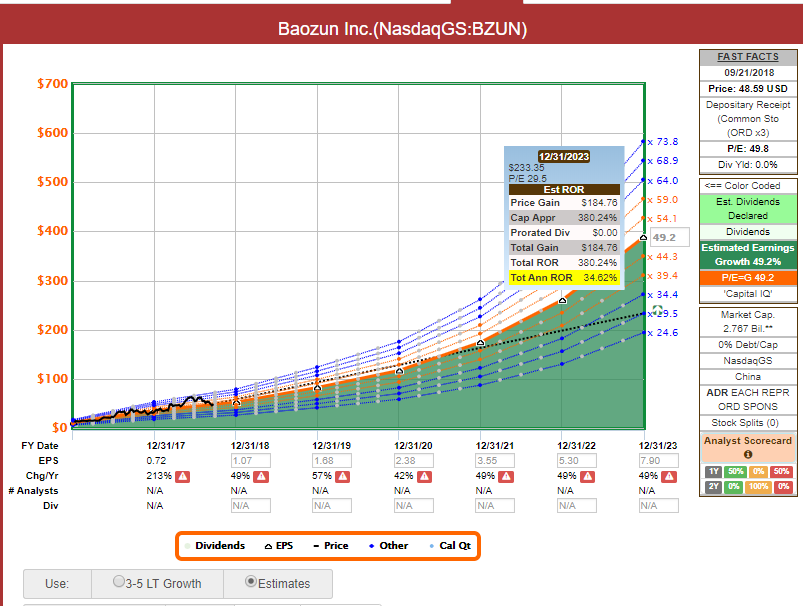The height and width of the screenshot is (606, 803).
Task: Click 'Capital IQ' source cell
Action: [748, 294]
